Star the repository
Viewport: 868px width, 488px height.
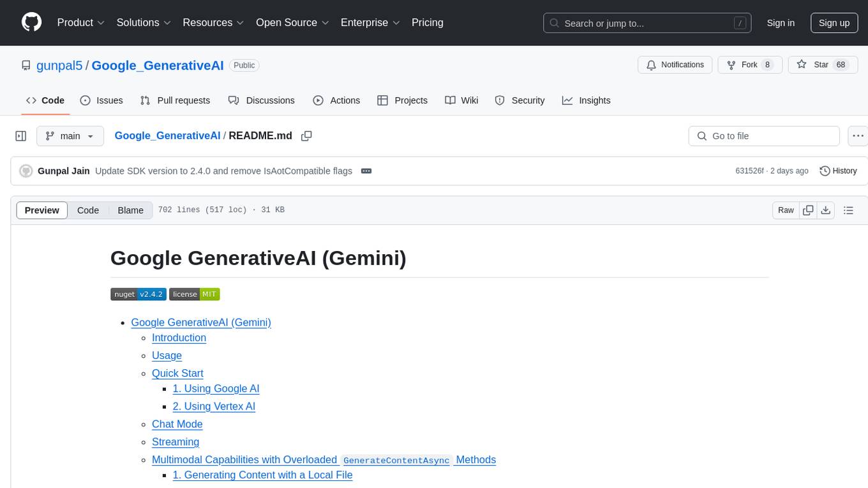click(823, 65)
